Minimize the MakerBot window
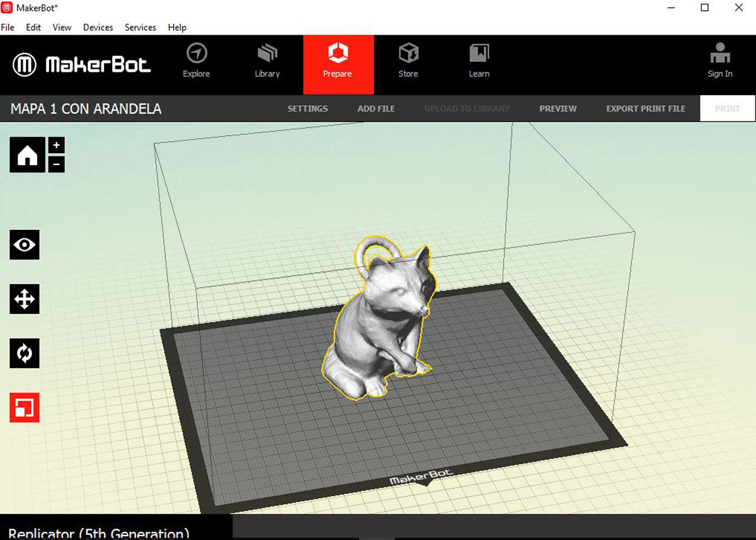 pos(670,8)
